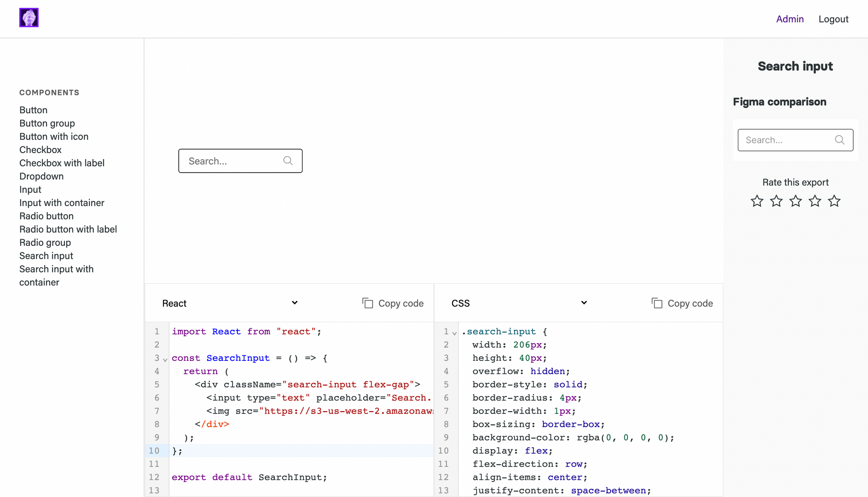Screen dimensions: 868x497
Task: Open the React language dropdown
Action: [230, 303]
